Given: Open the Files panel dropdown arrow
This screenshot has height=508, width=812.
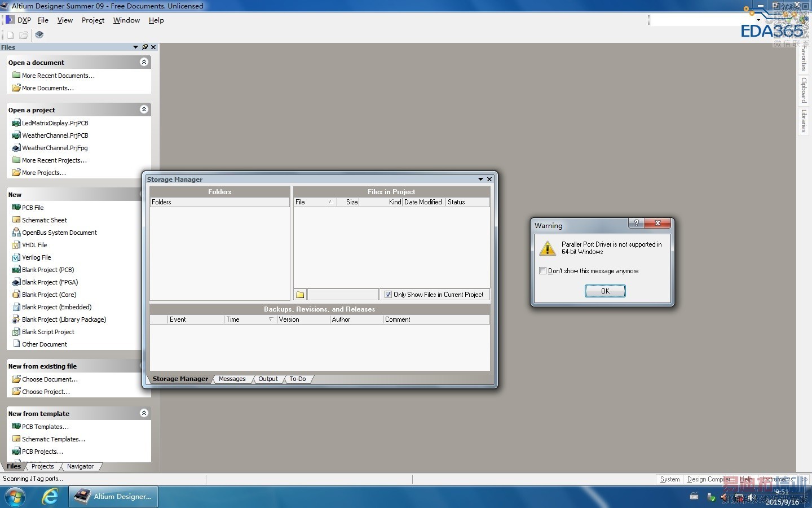Looking at the screenshot, I should click(135, 47).
